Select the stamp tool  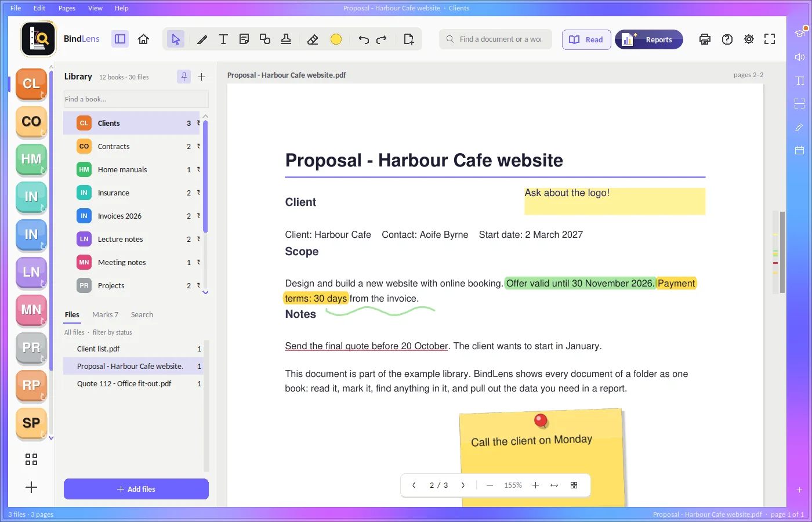click(286, 39)
